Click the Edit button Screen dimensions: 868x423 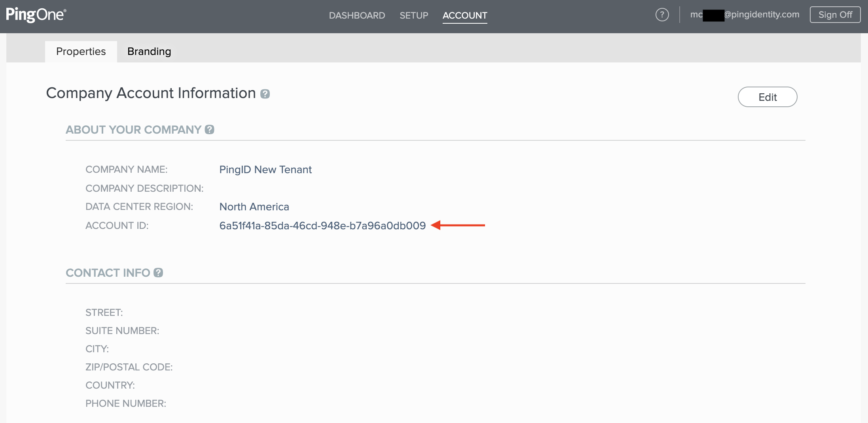(x=767, y=96)
